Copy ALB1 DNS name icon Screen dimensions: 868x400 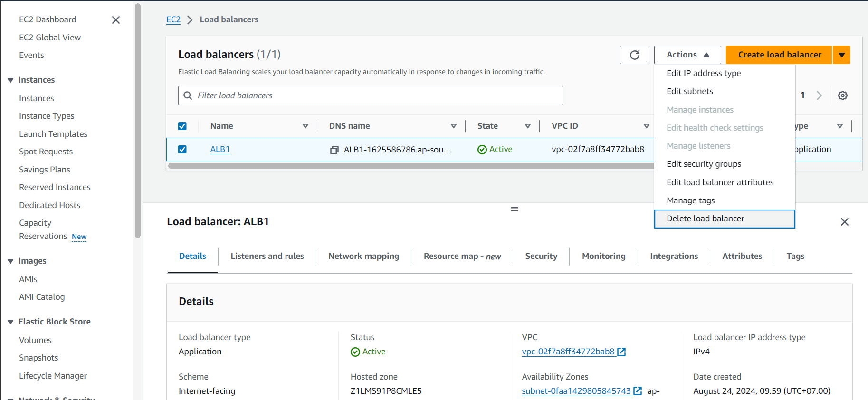[x=334, y=150]
